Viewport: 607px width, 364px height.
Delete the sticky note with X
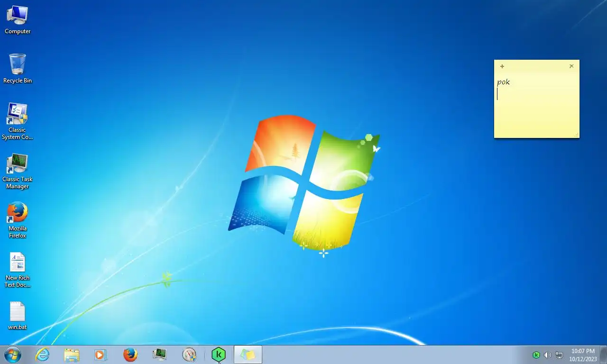pyautogui.click(x=571, y=66)
